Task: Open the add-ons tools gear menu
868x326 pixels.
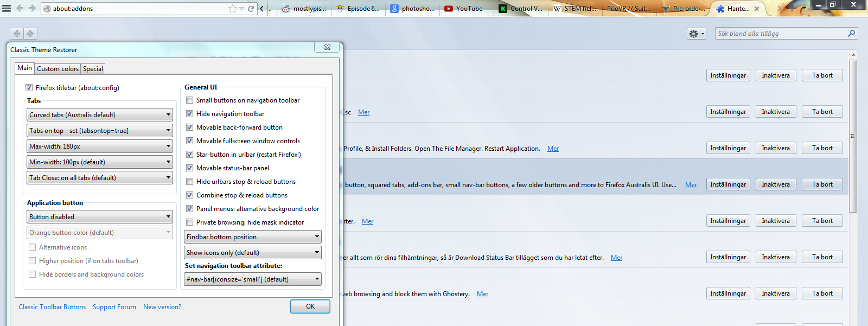Action: tap(697, 34)
